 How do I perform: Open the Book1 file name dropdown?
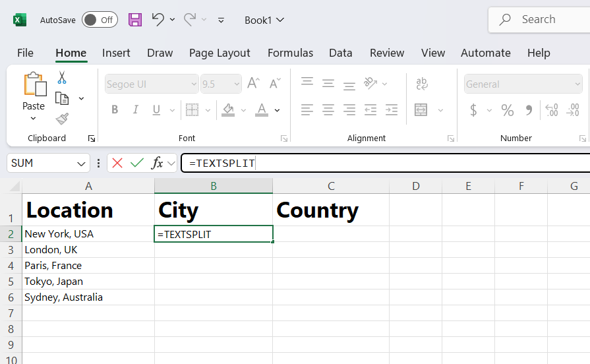(x=264, y=20)
